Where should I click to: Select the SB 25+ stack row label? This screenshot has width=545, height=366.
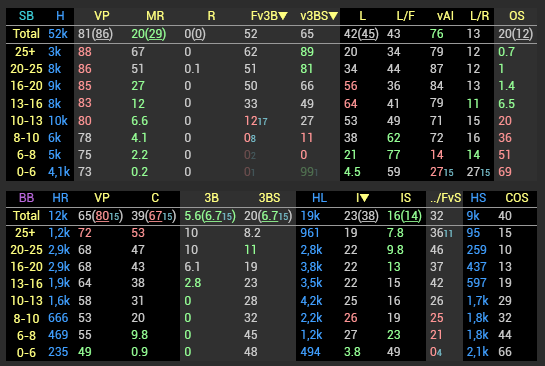tap(25, 52)
